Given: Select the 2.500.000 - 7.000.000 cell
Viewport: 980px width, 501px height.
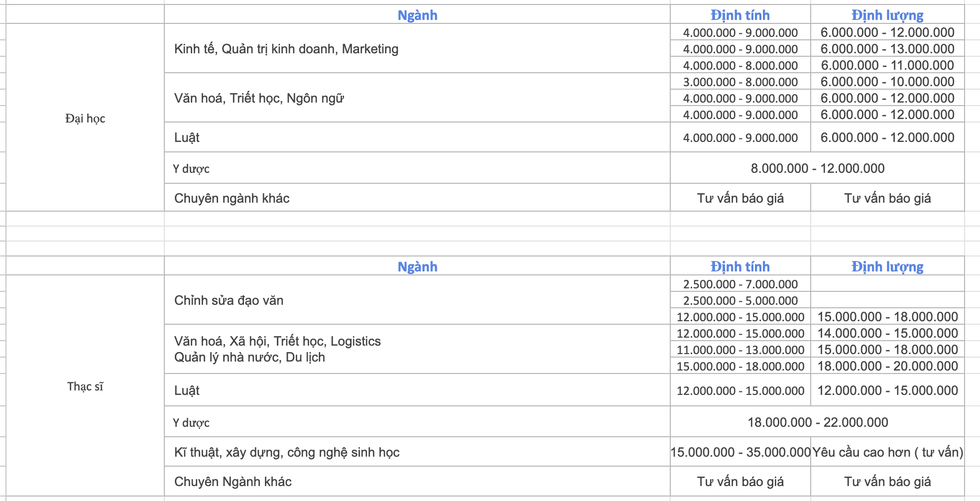Looking at the screenshot, I should coord(740,284).
